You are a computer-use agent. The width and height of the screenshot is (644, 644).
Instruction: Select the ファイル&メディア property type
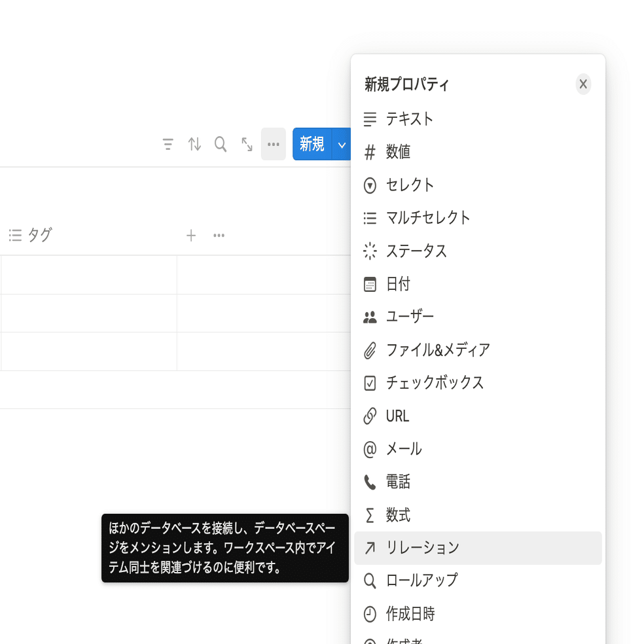tap(478, 350)
